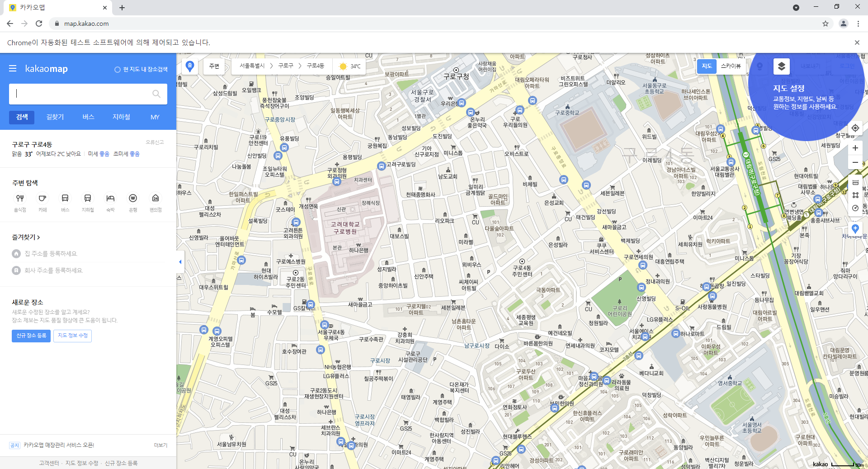Click the blue add-place pin icon

(x=855, y=228)
